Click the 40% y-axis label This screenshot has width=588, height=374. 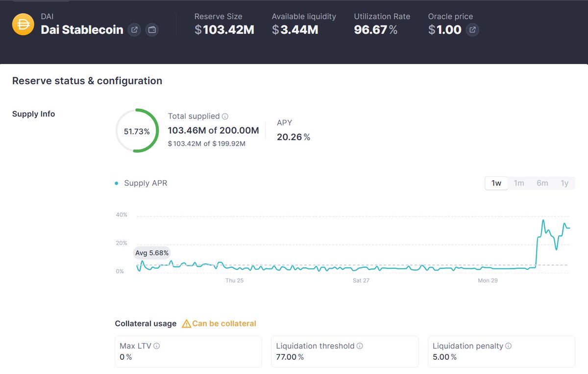121,214
